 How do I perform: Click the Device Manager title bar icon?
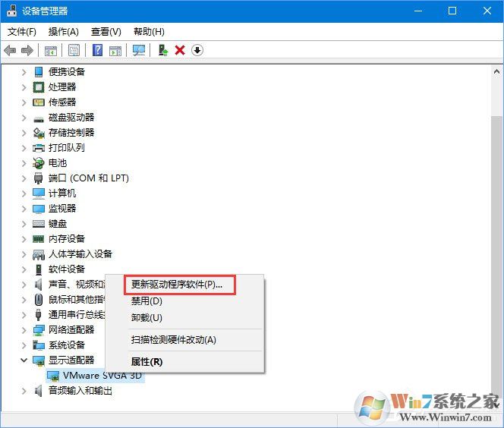coord(11,11)
